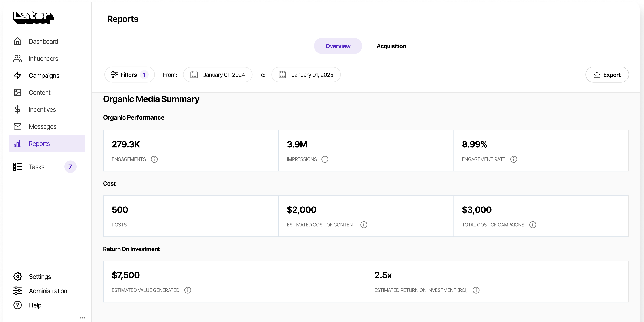Click the Later logo

[34, 17]
